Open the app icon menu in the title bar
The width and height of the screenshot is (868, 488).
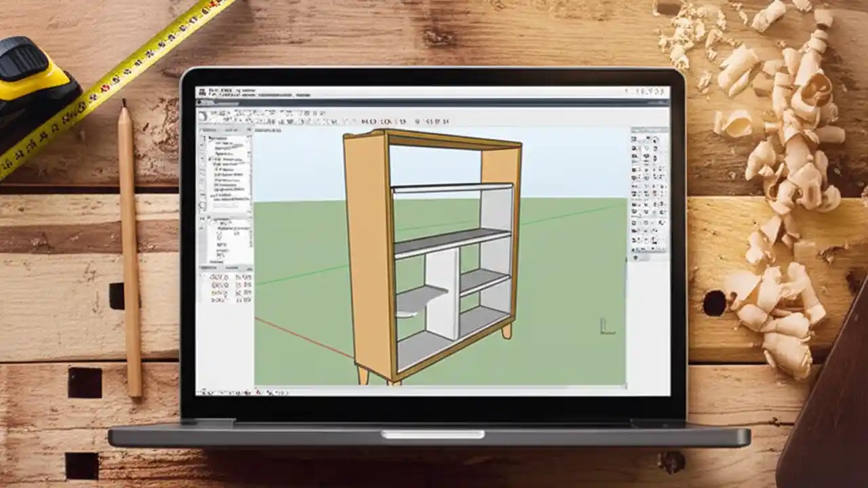point(201,89)
